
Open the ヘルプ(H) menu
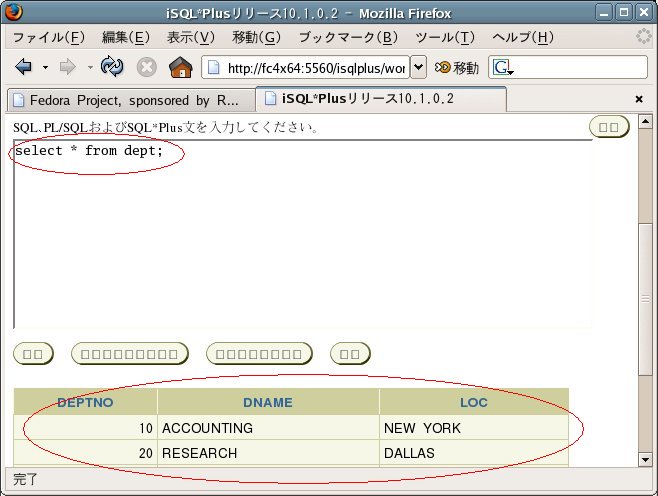coord(523,37)
